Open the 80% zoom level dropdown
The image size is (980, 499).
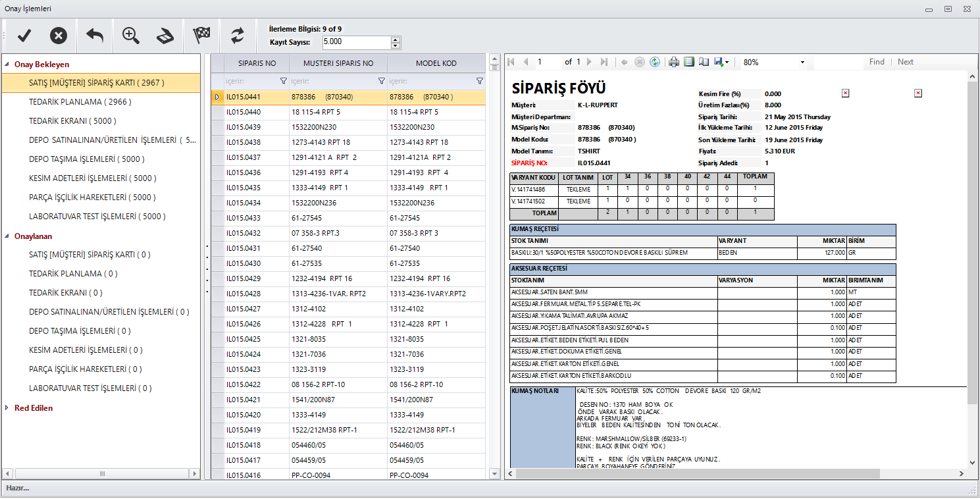(x=802, y=62)
